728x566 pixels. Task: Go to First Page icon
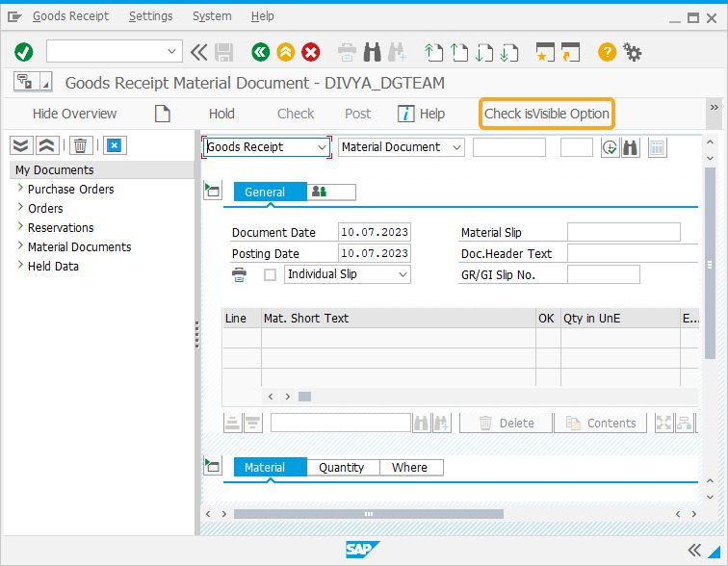click(x=434, y=52)
